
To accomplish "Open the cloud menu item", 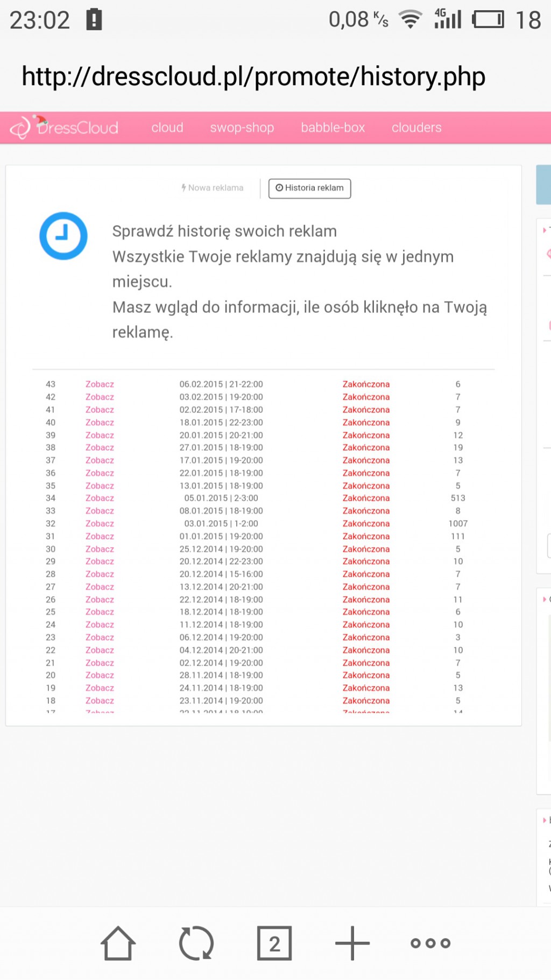I will (167, 128).
